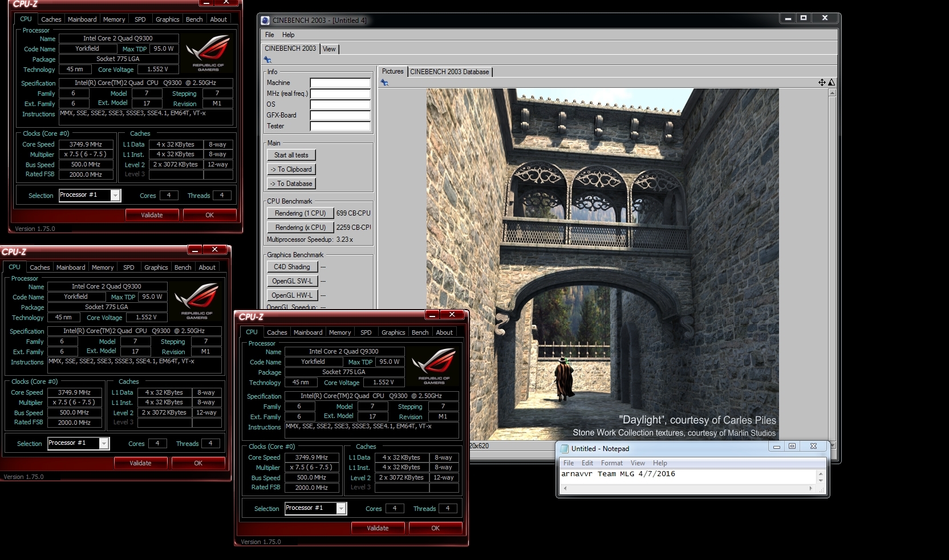Select the Pictures tab in CINEBENCH
The height and width of the screenshot is (560, 949).
tap(392, 71)
